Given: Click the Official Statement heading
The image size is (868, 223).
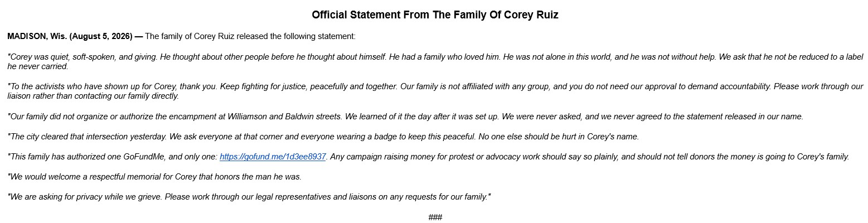Looking at the screenshot, I should pyautogui.click(x=435, y=15).
